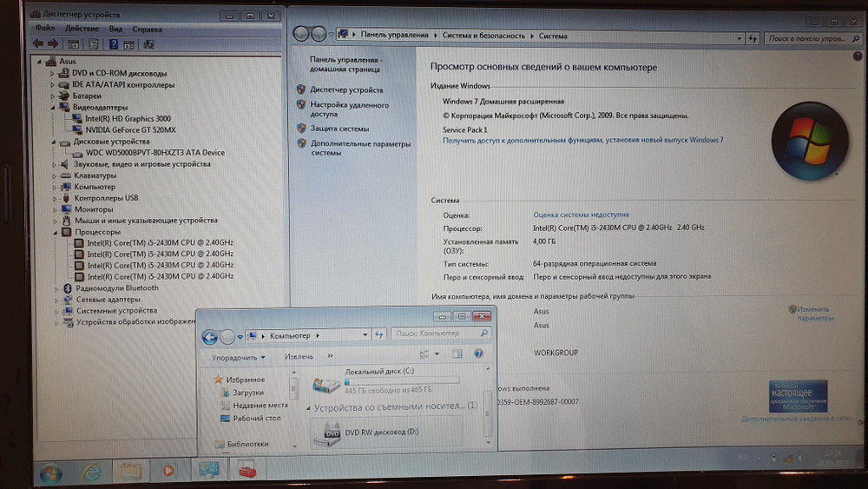Expand Мыши и иные указывающие устройства

(x=56, y=221)
